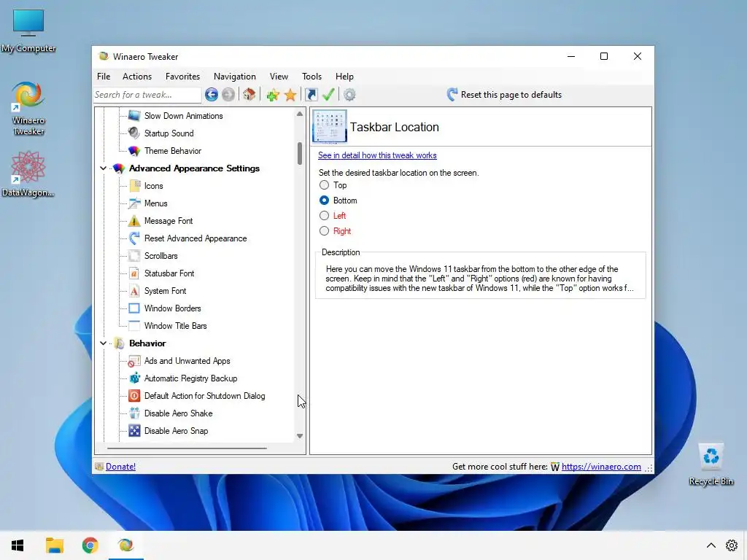Click Reset this page to defaults
Image resolution: width=747 pixels, height=560 pixels.
point(505,95)
